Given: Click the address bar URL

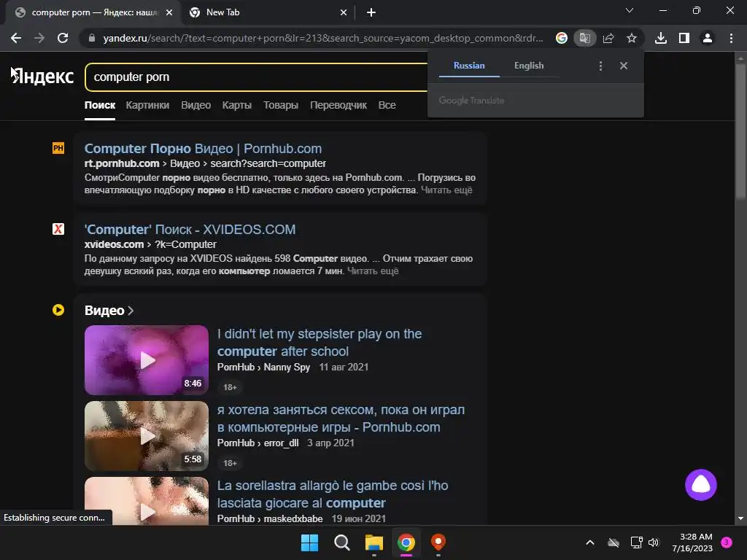Looking at the screenshot, I should (323, 38).
